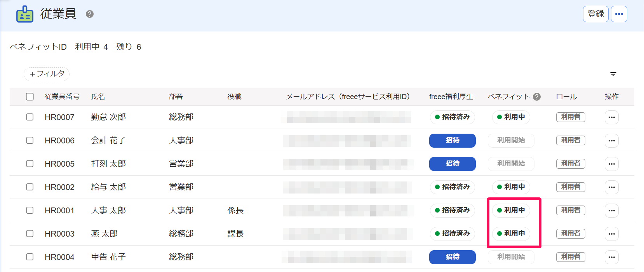
Task: Open the three-dot menu beside 登録
Action: 619,14
